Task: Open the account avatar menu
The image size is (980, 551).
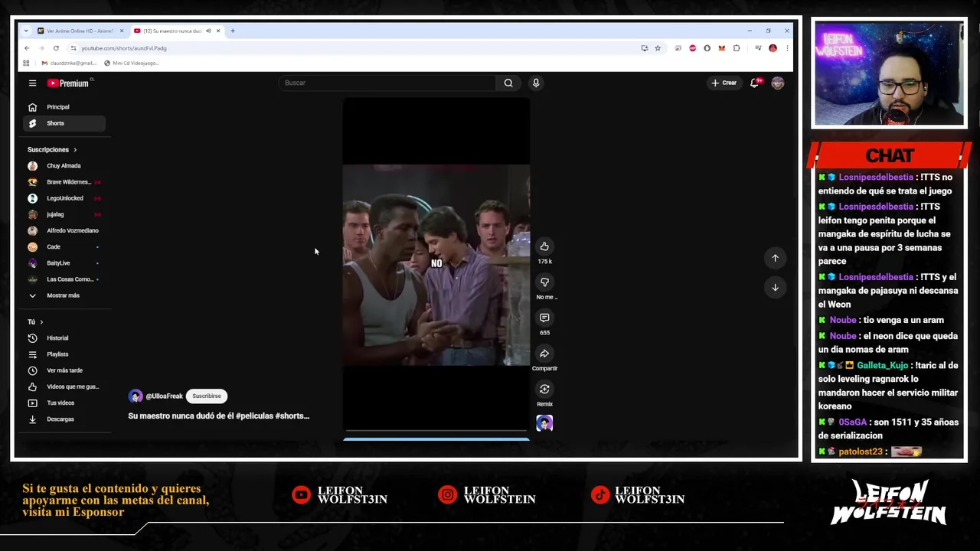Action: pyautogui.click(x=778, y=83)
